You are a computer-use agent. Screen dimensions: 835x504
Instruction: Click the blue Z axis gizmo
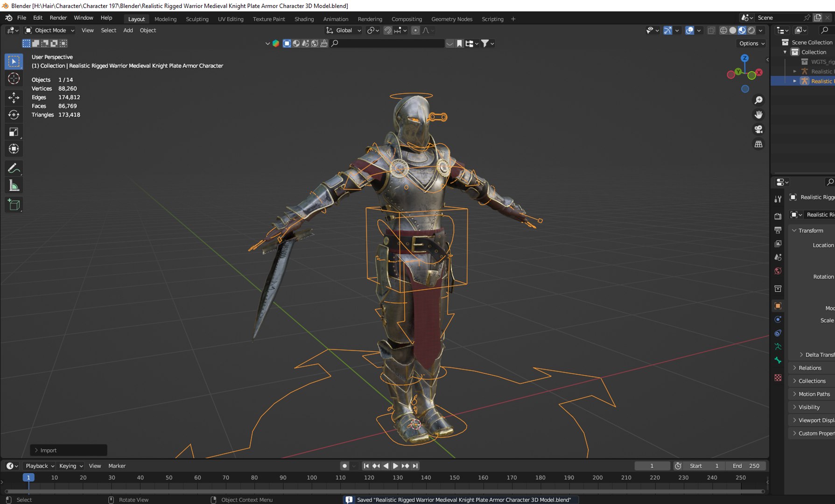(x=745, y=58)
